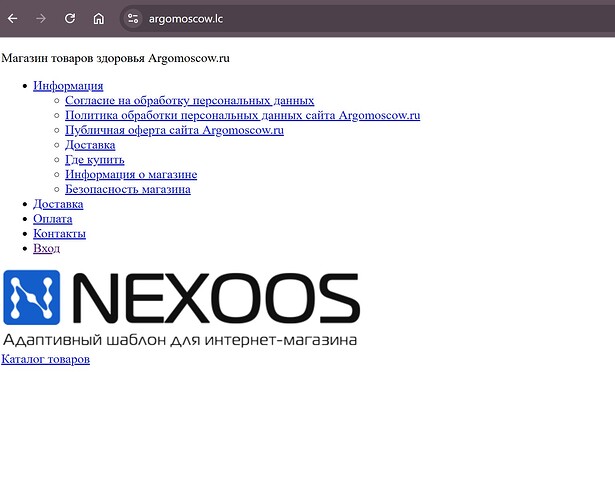Image resolution: width=615 pixels, height=500 pixels.
Task: Open the Оплата menu item
Action: [x=52, y=219]
